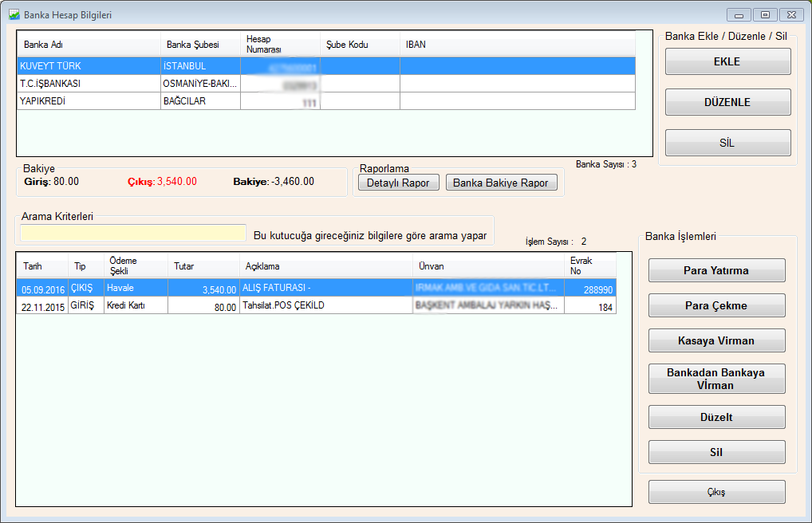Sort by Hesap Numarası column header
The height and width of the screenshot is (523, 812).
tap(280, 45)
